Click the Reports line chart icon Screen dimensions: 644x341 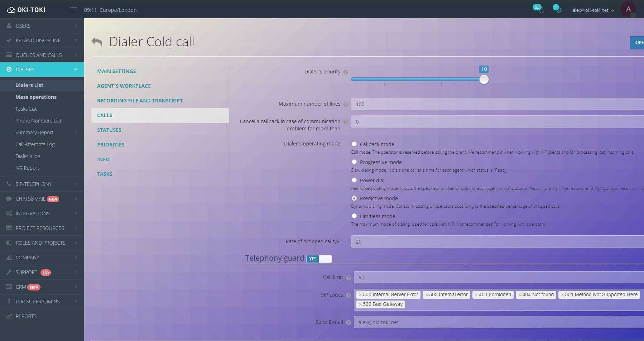pyautogui.click(x=9, y=316)
